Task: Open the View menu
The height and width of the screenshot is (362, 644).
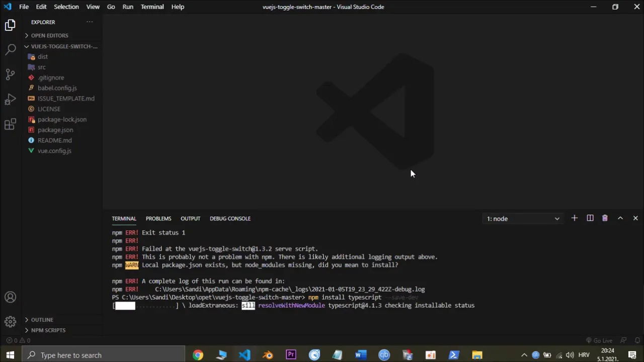Action: (93, 7)
